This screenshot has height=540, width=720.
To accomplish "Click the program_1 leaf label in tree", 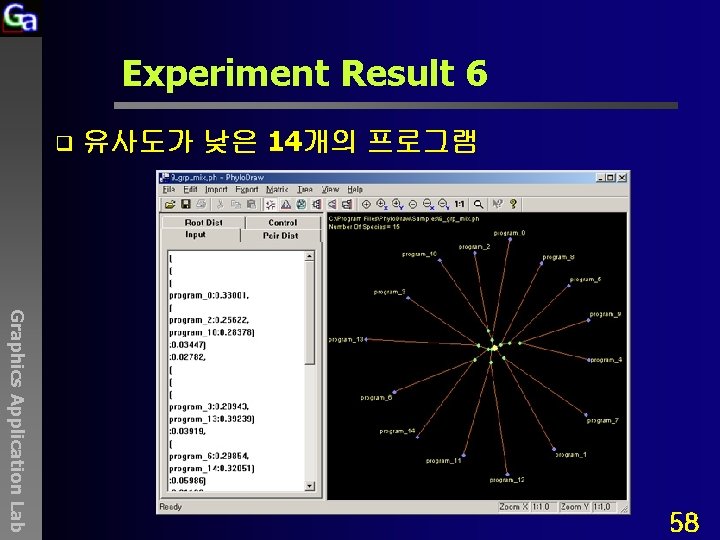I will tap(571, 455).
